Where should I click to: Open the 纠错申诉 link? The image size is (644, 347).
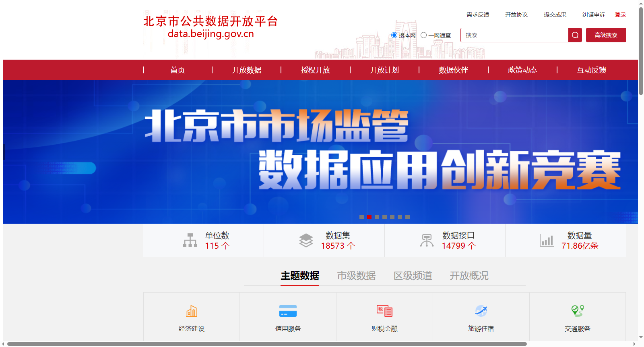[x=594, y=15]
